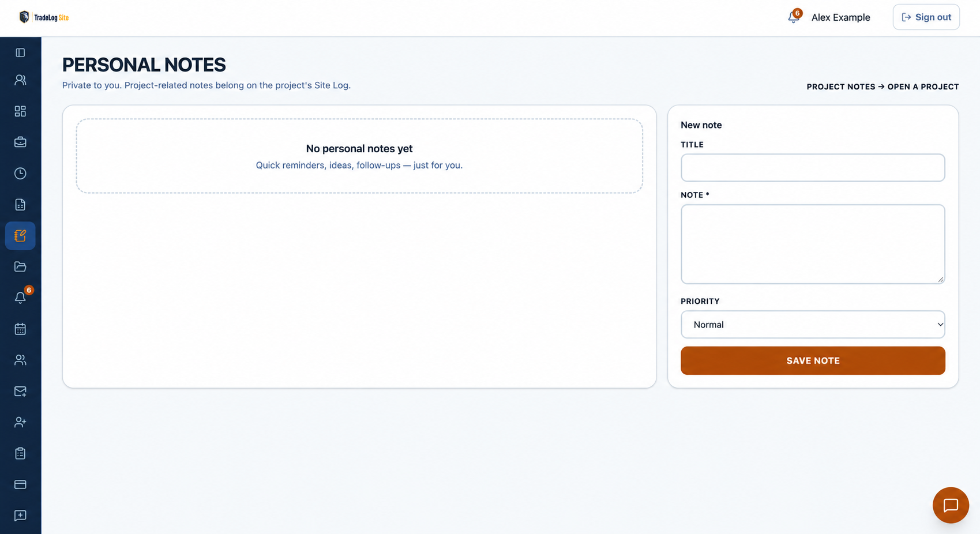Focus the Title input field

[813, 168]
